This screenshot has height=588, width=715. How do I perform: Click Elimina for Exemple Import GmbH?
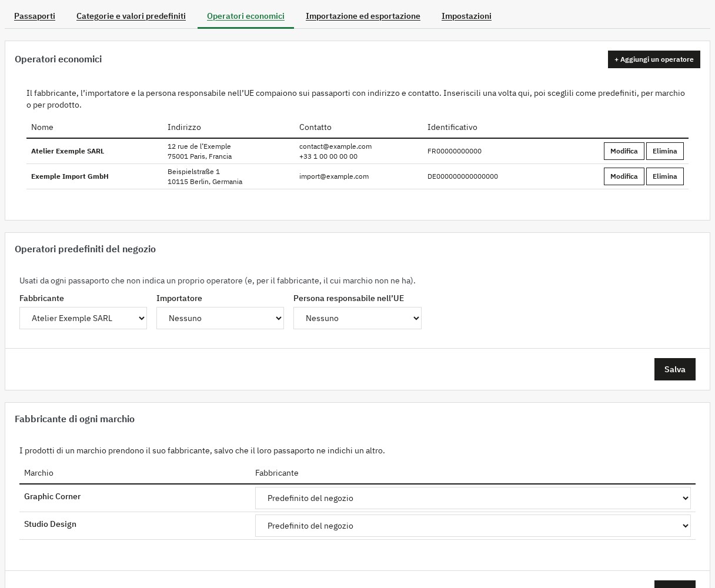click(664, 176)
